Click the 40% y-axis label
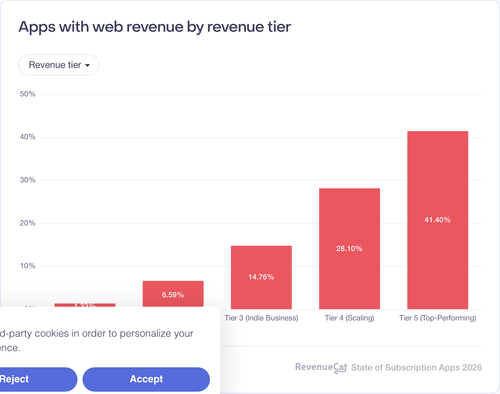This screenshot has width=500, height=394. pyautogui.click(x=27, y=137)
